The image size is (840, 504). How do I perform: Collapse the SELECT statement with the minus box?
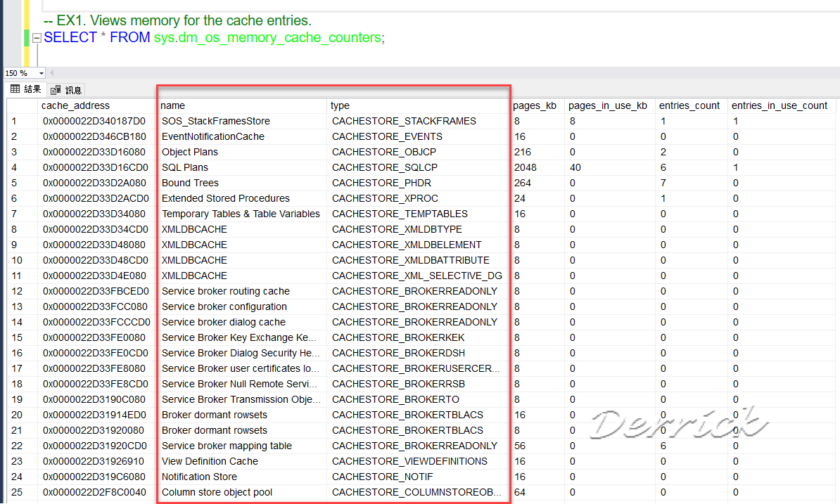(36, 37)
